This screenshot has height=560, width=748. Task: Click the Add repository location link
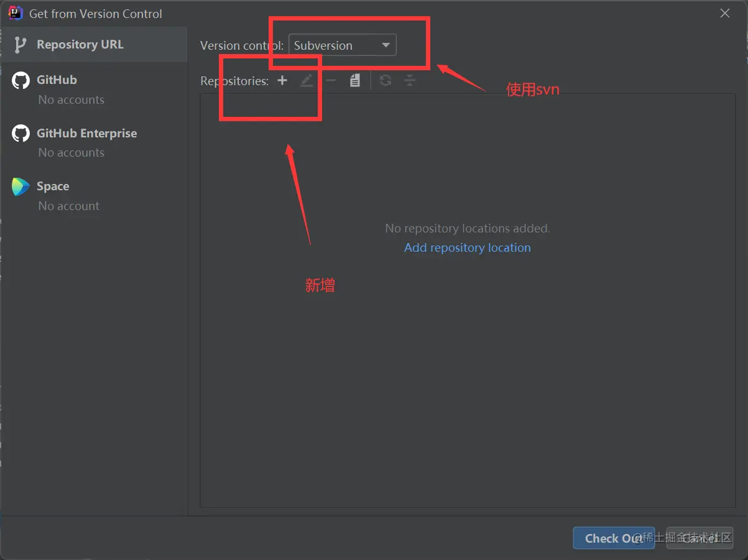[x=468, y=247]
